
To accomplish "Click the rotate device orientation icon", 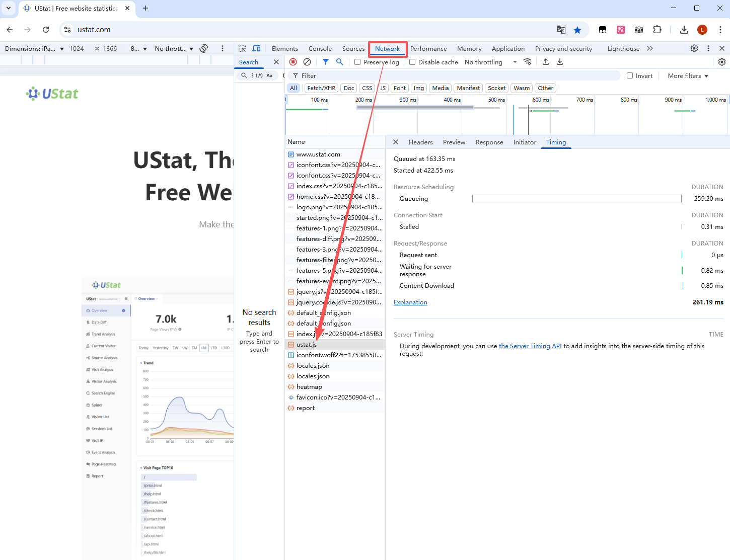I will (x=204, y=48).
